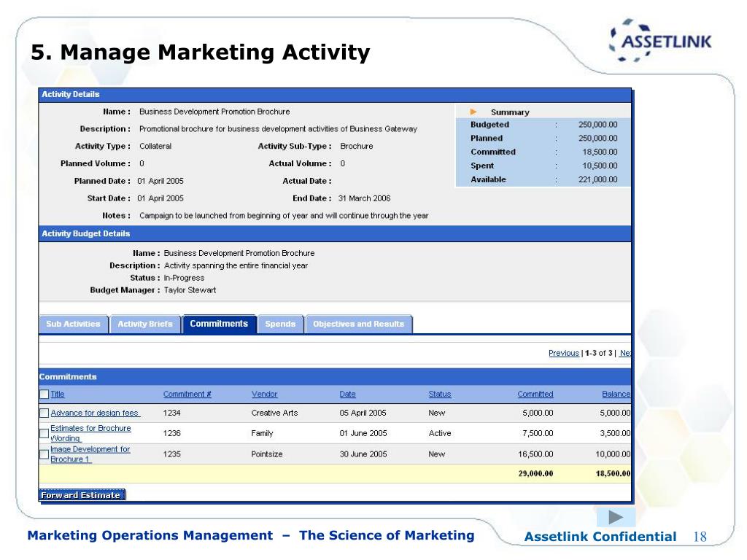The image size is (747, 560).
Task: Open Estimates for Brochure Wording commitment
Action: click(90, 433)
